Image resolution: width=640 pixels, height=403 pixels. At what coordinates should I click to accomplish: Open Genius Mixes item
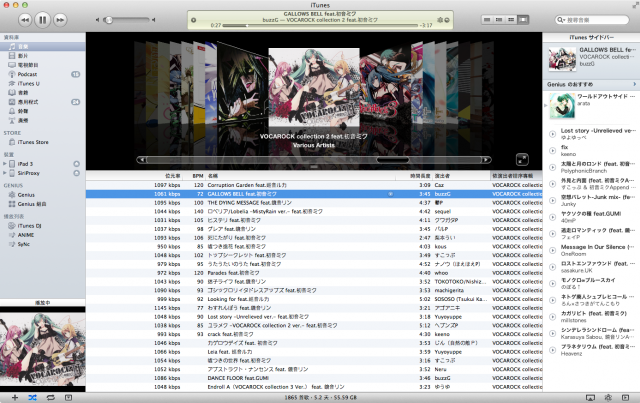point(42,204)
